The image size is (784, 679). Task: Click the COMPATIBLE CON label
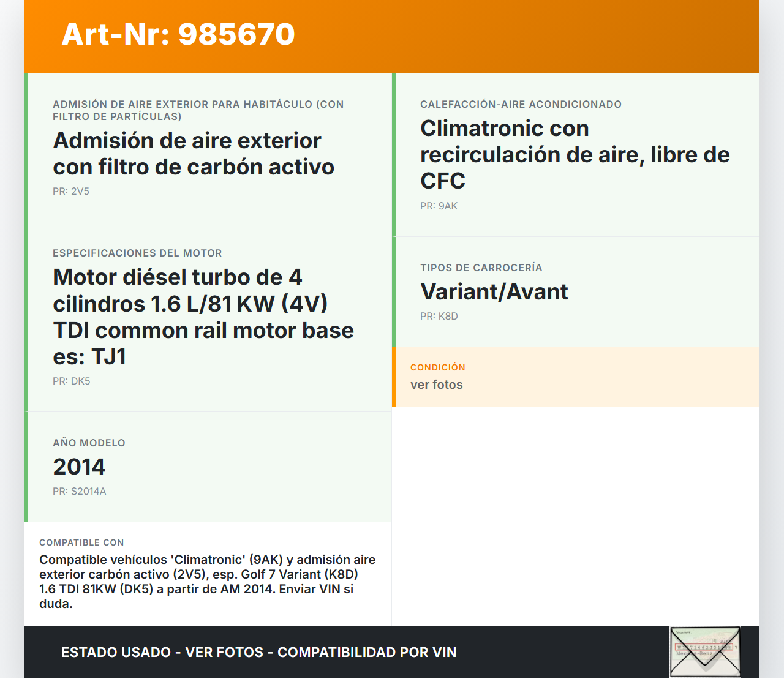point(81,542)
